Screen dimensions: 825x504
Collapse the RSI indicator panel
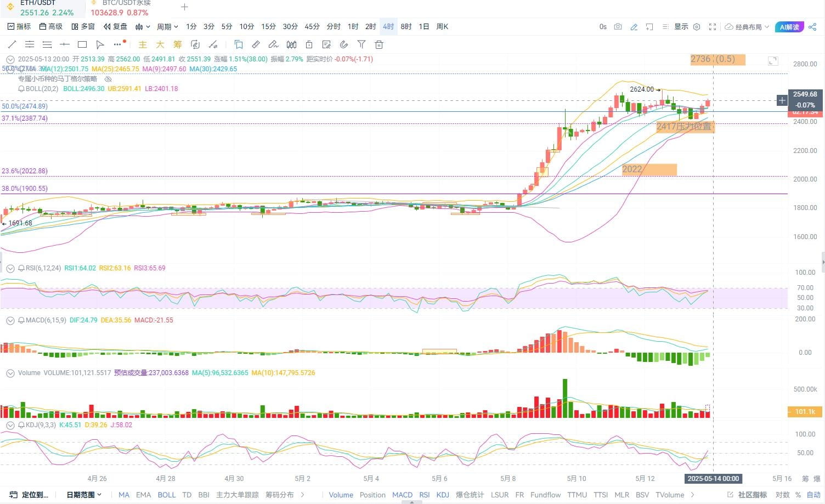pos(10,268)
